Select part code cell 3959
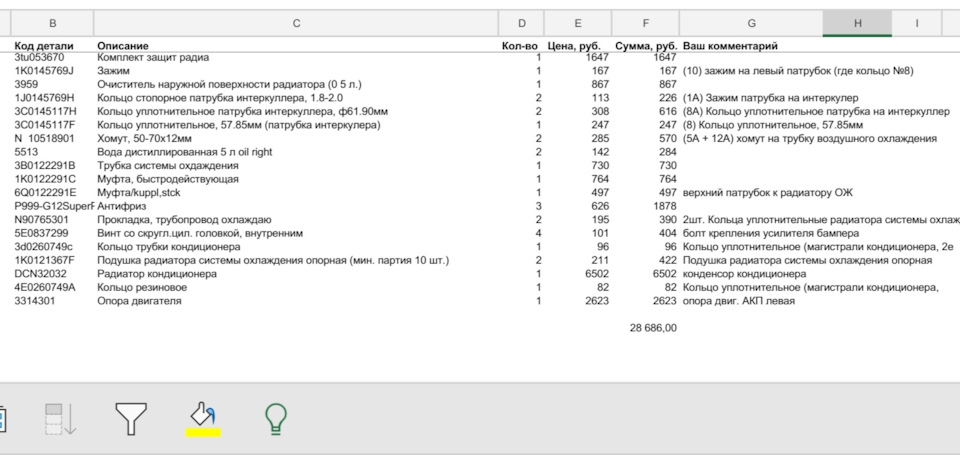Image resolution: width=960 pixels, height=455 pixels. tap(26, 85)
